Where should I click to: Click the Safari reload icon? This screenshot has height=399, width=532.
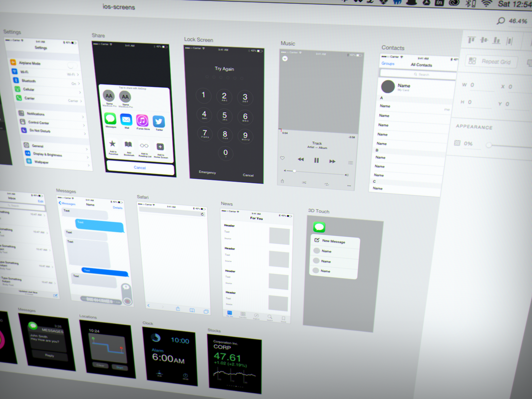(x=202, y=214)
